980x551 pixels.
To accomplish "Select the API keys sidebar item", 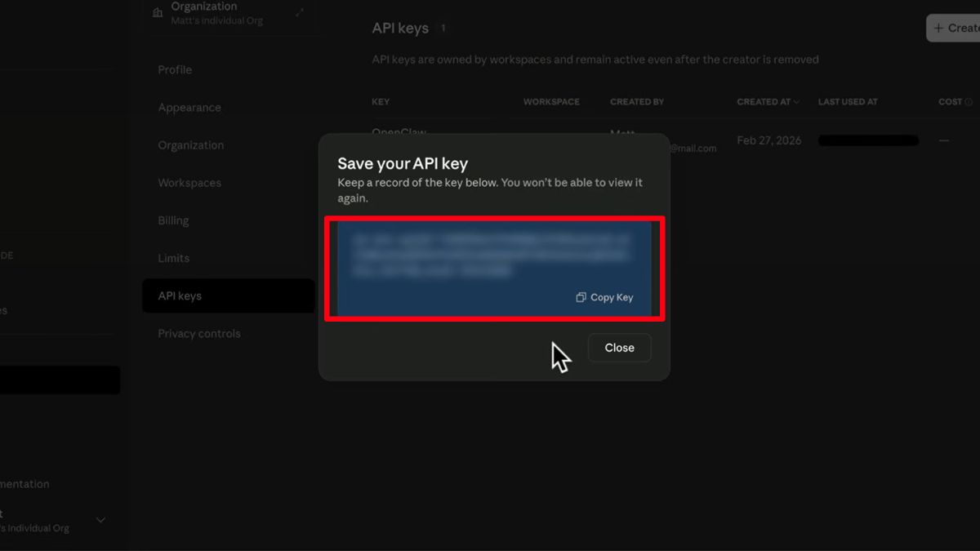I will (x=180, y=295).
